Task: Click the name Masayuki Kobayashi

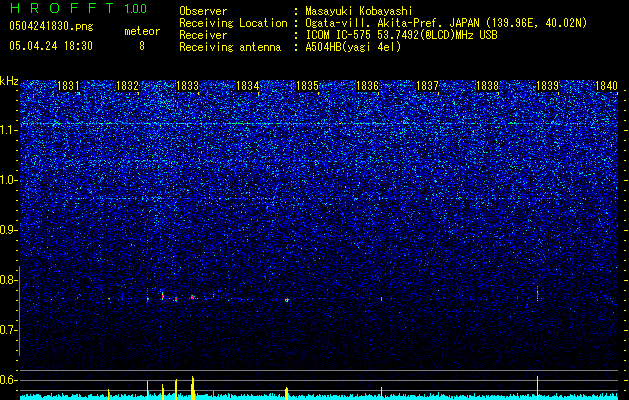Action: [359, 11]
